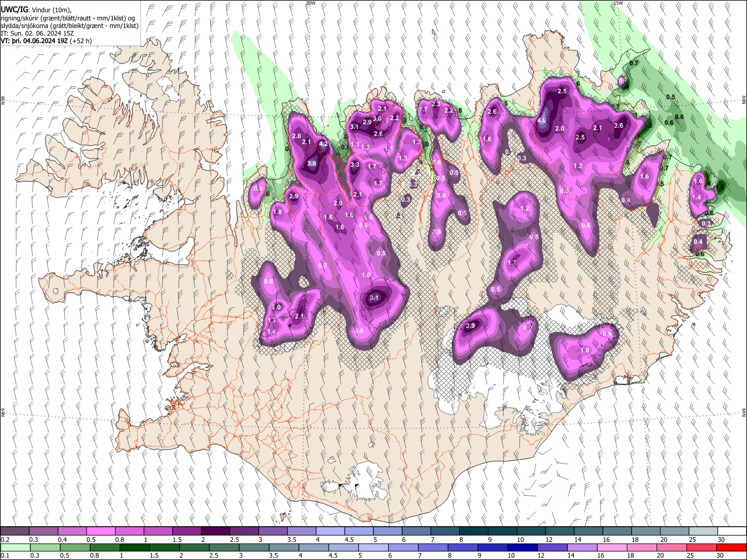Click the pale green rain swatch starting at 0.1
Image resolution: width=747 pixels, height=560 pixels.
click(x=15, y=547)
